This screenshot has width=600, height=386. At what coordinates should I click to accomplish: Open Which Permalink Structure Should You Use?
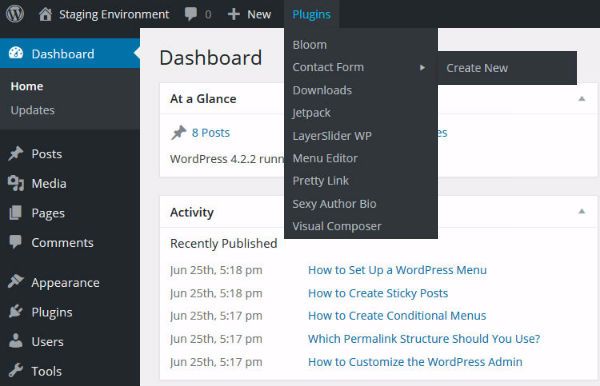424,339
